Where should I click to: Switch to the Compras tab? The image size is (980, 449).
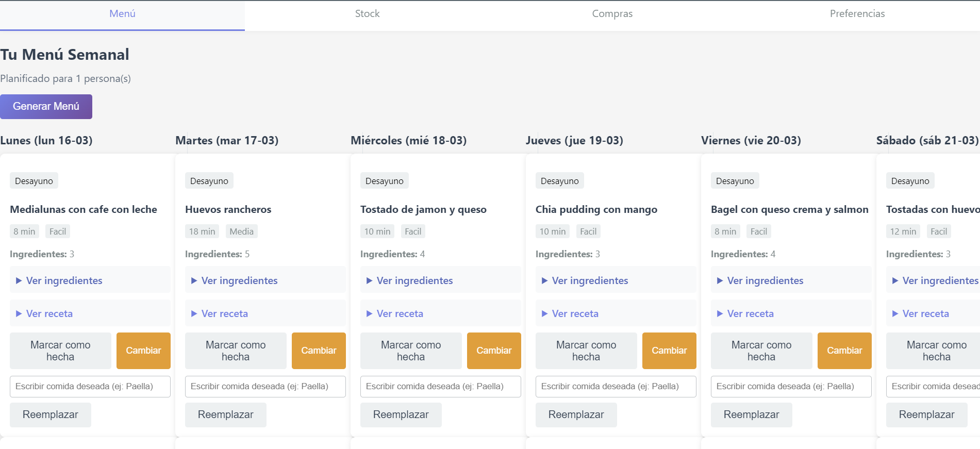point(612,14)
